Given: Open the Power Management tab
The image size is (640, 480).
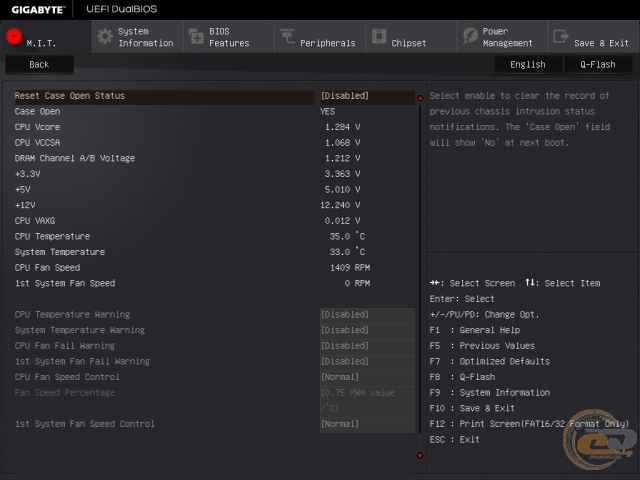Looking at the screenshot, I should coord(503,37).
